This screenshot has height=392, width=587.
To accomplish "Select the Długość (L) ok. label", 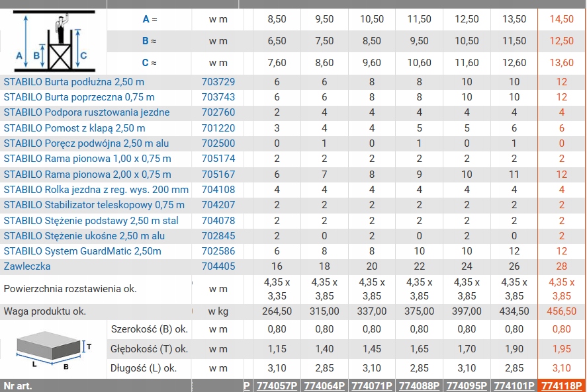I will tap(144, 368).
